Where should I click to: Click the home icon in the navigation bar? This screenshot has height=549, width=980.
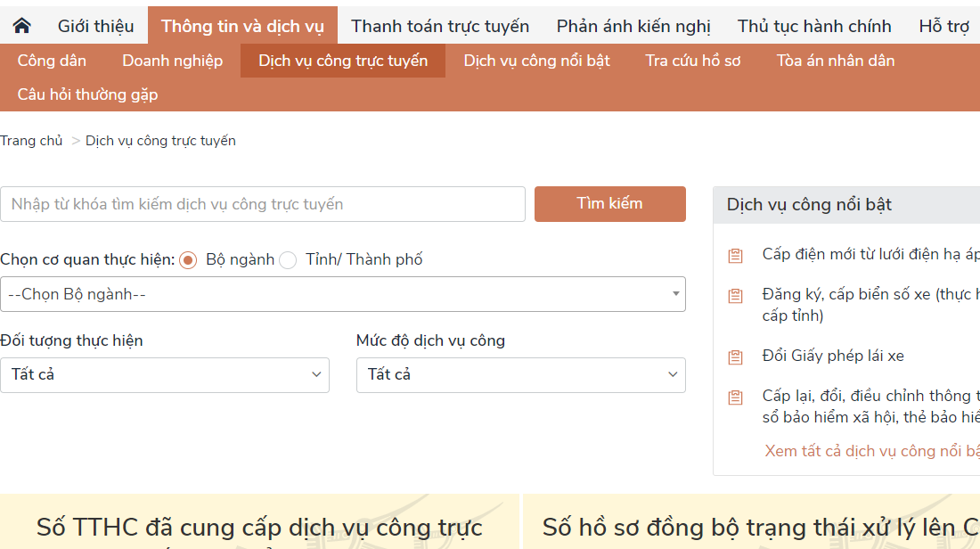[x=20, y=25]
